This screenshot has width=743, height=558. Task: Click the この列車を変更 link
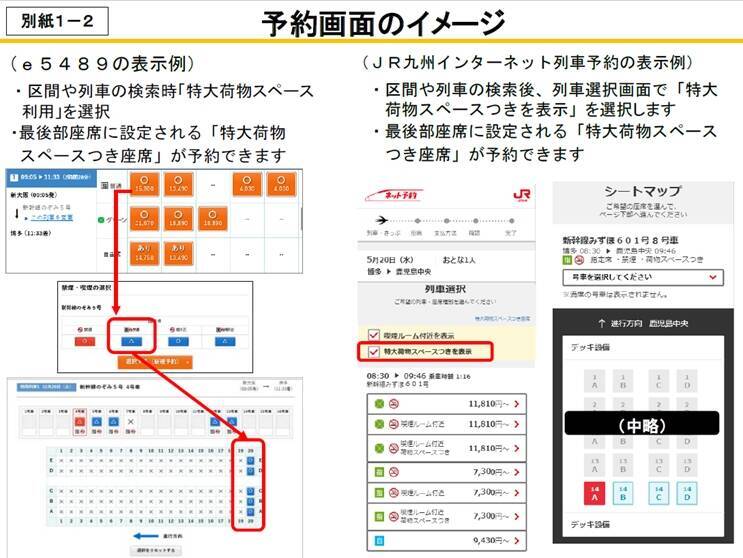[x=52, y=217]
